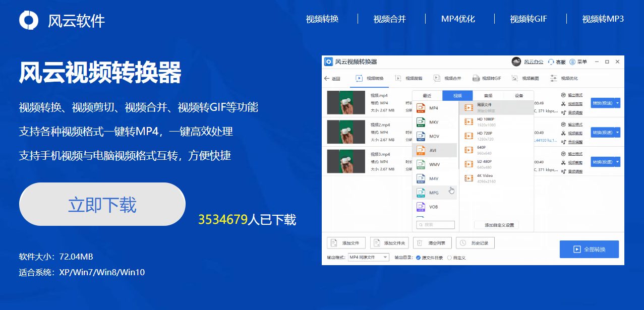Click 输出格式 for 视频3.mp4 row
Viewport: 644px width, 310px height.
[x=572, y=154]
